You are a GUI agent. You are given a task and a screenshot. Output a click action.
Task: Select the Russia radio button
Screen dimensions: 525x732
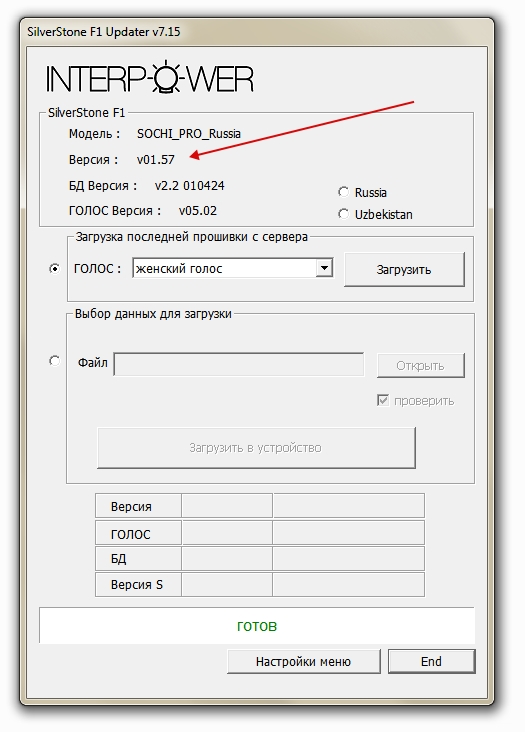pos(343,192)
